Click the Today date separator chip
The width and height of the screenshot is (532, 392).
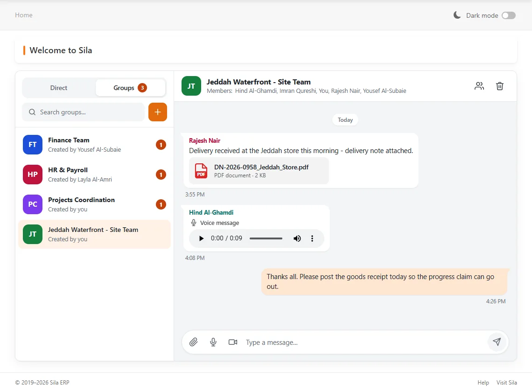[x=345, y=120]
